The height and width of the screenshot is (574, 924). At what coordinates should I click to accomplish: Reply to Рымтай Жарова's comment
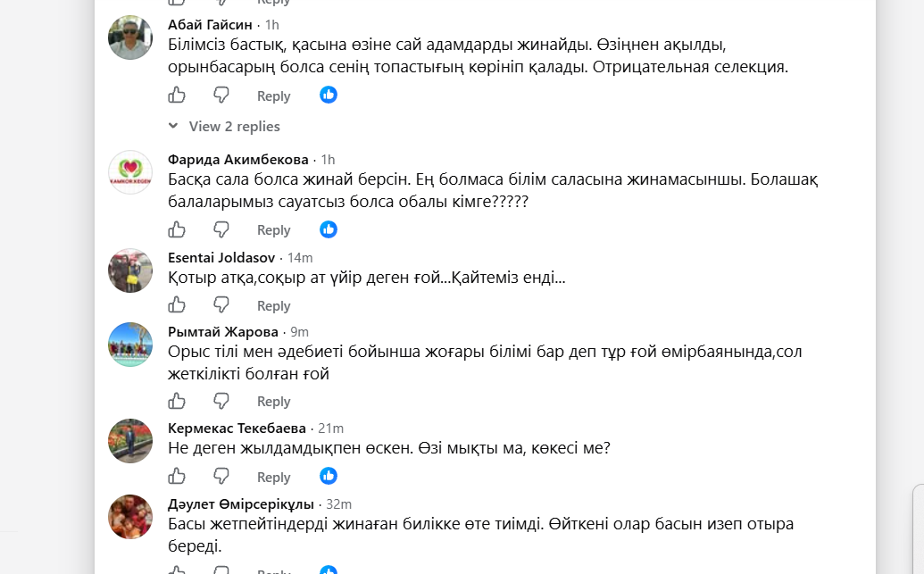pos(273,402)
